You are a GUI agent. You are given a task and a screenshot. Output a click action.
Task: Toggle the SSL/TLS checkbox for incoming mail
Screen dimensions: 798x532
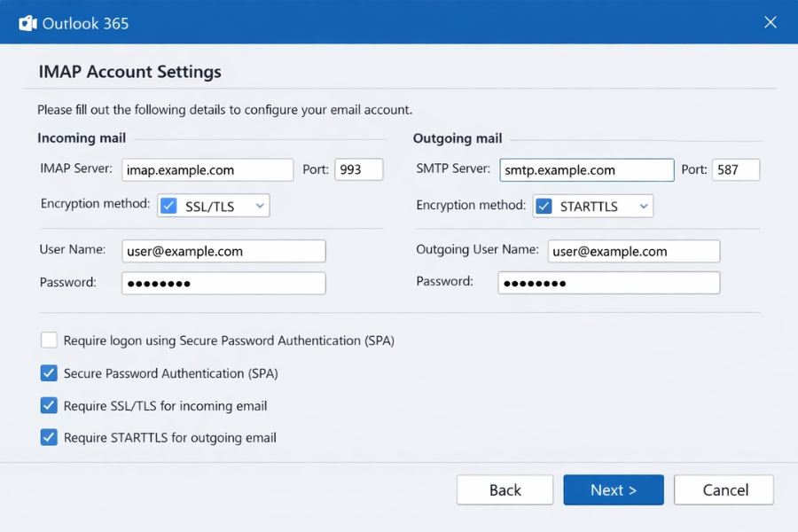[x=168, y=205]
